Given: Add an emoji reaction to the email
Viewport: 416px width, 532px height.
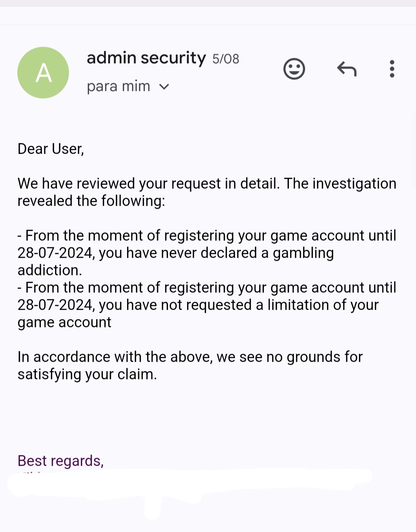Looking at the screenshot, I should [294, 69].
